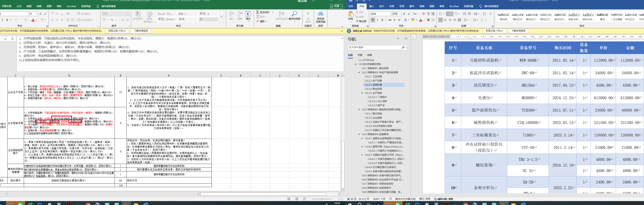The height and width of the screenshot is (205, 644).
Task: Toggle underline in Excel font group
Action: [x=7, y=20]
